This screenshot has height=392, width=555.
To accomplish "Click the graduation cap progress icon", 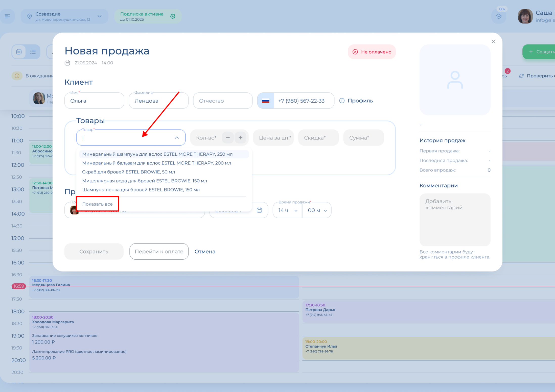I will pyautogui.click(x=499, y=17).
